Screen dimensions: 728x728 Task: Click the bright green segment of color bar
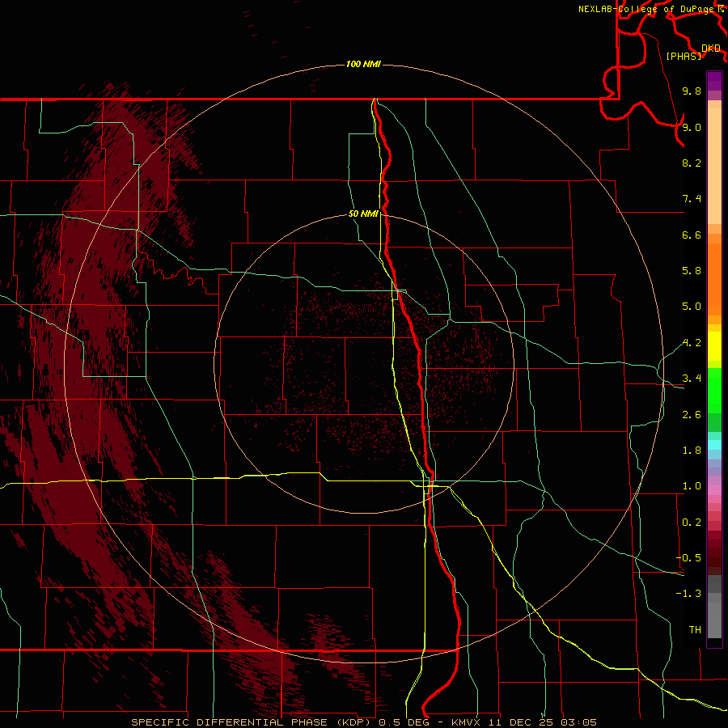[714, 390]
